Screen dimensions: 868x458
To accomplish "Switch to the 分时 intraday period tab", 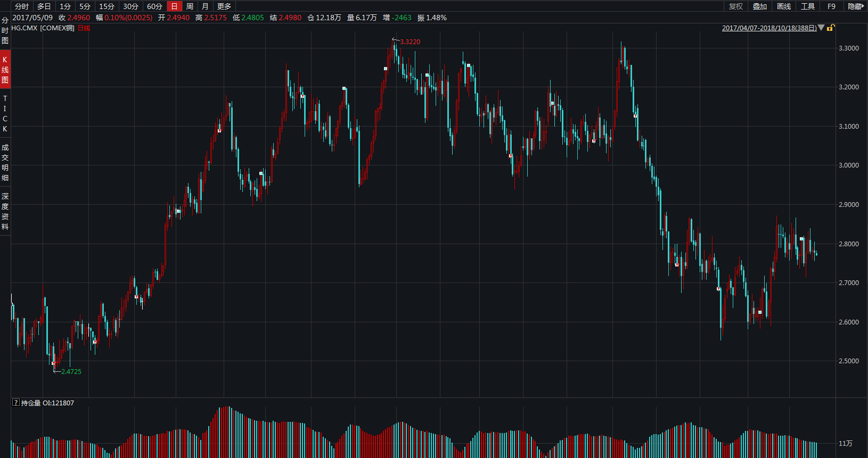I will (x=22, y=6).
